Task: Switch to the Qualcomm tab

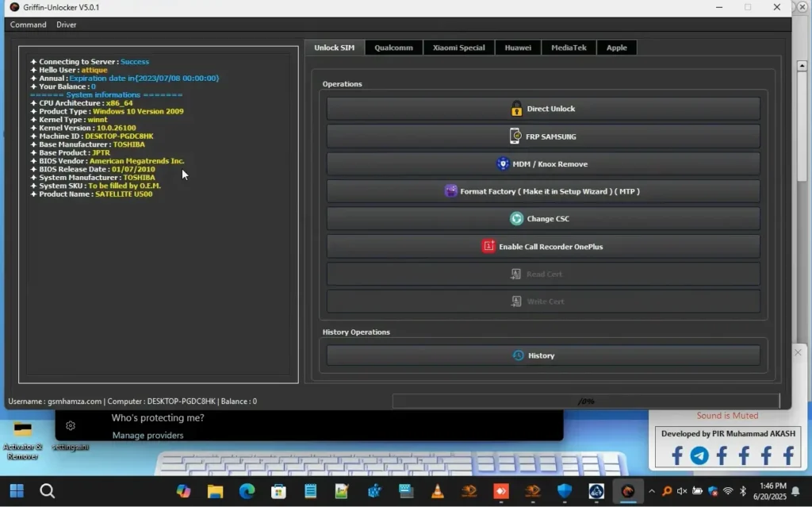Action: [393, 48]
